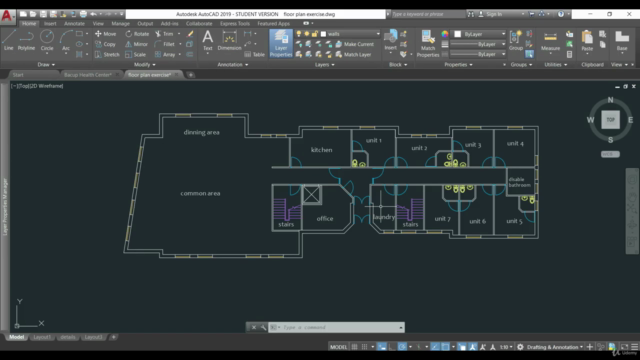Click Make Current layer button
640x360 pixels.
355,44
